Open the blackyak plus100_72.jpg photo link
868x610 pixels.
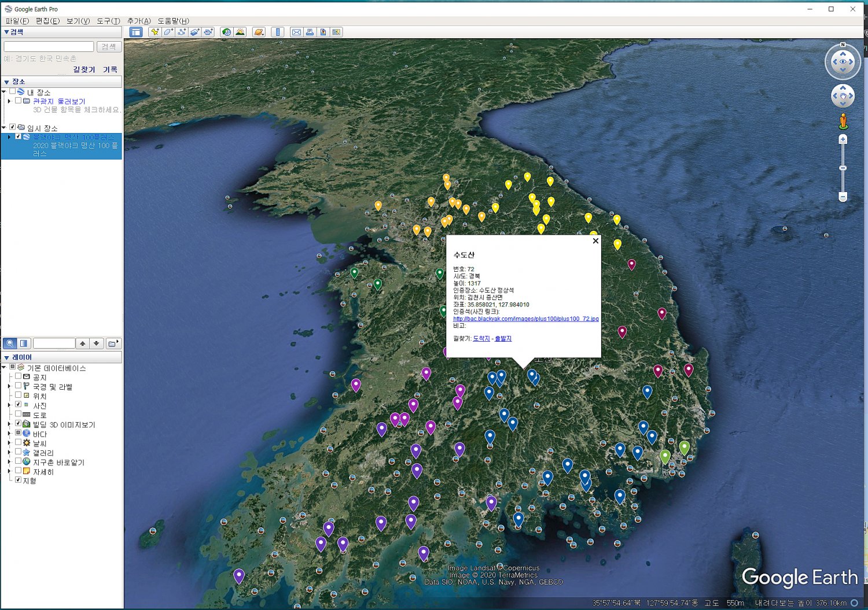click(x=526, y=319)
